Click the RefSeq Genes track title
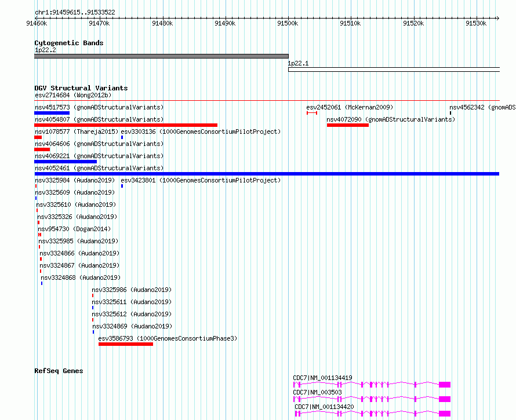Image resolution: width=516 pixels, height=420 pixels. pos(59,371)
